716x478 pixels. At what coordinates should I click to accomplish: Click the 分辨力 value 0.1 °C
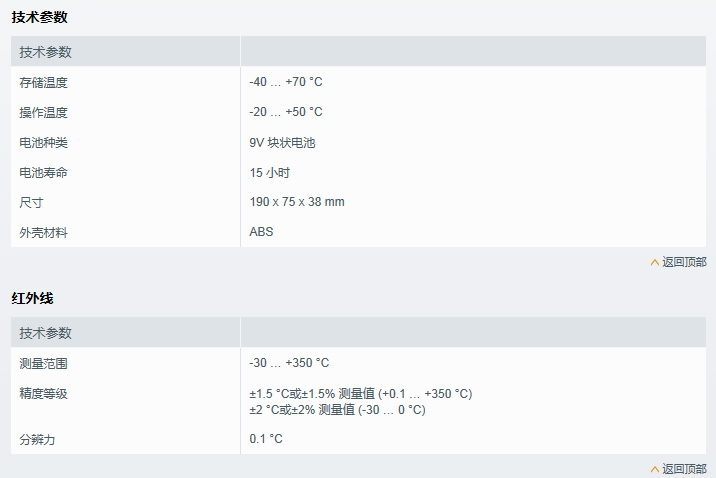[x=266, y=439]
